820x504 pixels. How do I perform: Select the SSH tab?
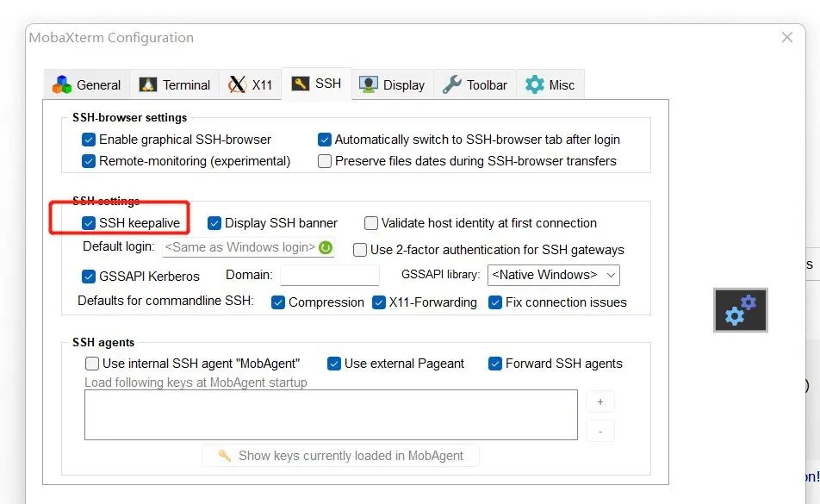[316, 84]
